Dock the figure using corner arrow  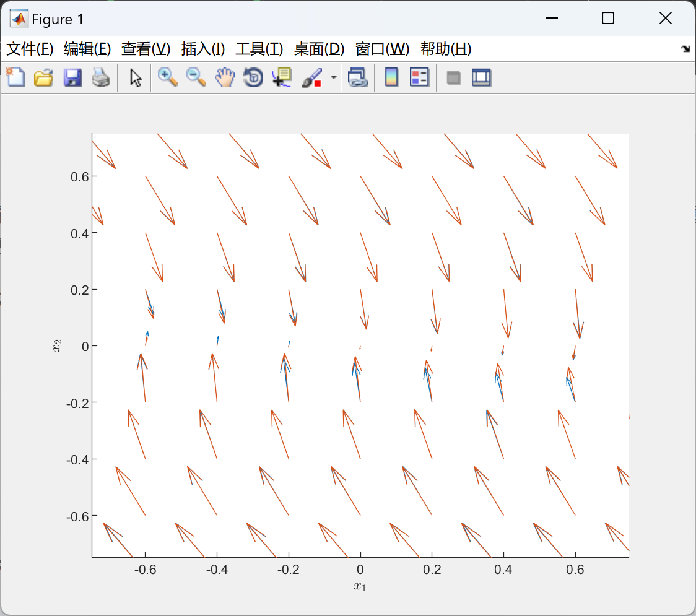click(685, 49)
